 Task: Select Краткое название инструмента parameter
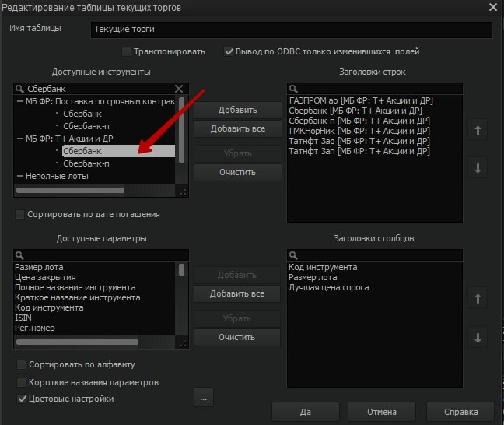(x=78, y=297)
